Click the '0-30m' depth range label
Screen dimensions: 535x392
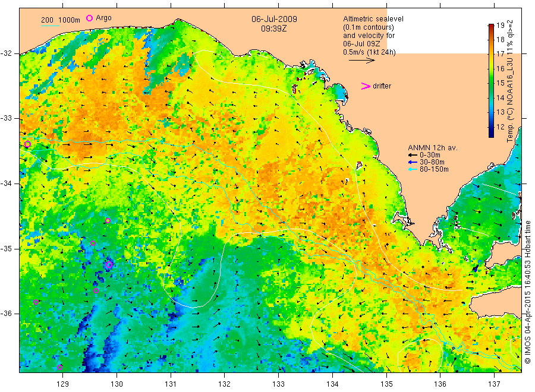[430, 155]
